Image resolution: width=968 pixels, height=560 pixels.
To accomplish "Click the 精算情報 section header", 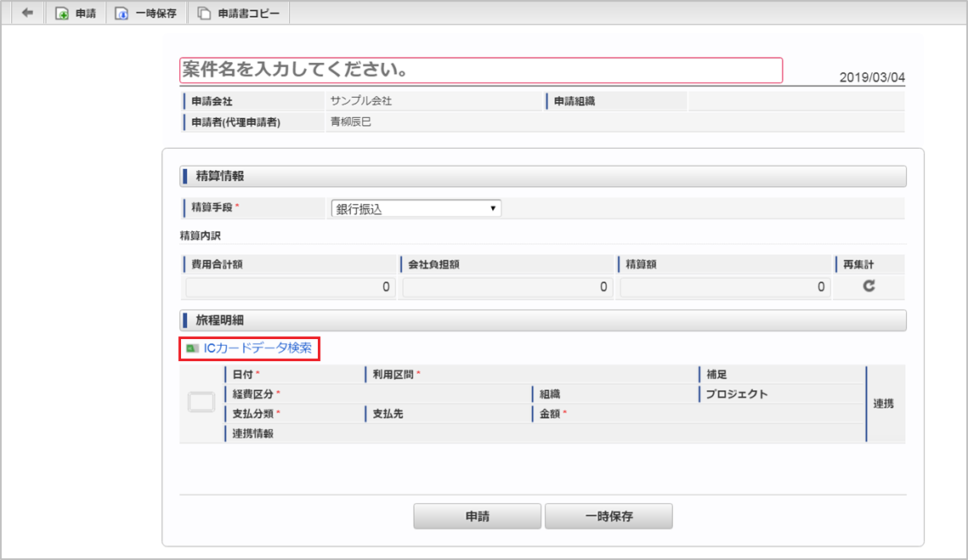I will pyautogui.click(x=543, y=176).
